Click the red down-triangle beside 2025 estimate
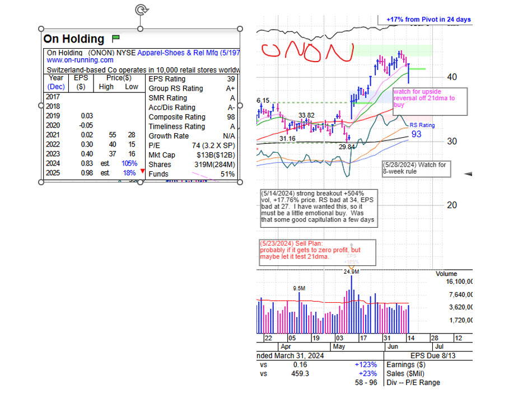The width and height of the screenshot is (532, 403). point(142,171)
